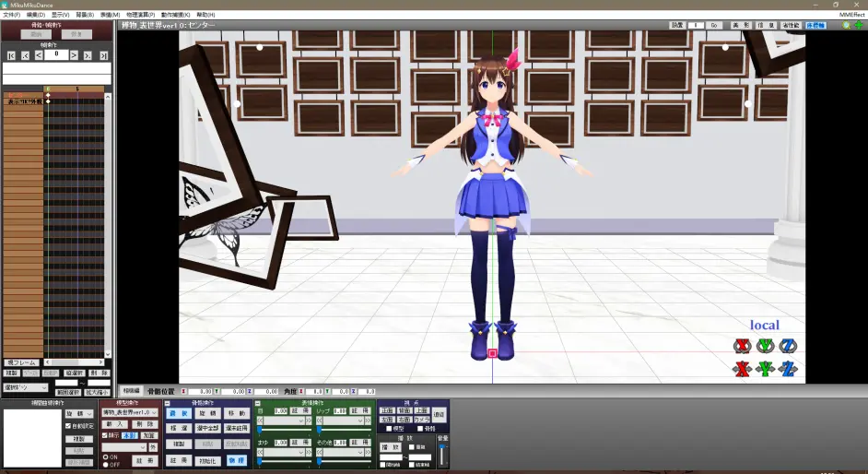Collapse the facial expression panel minus icon
The width and height of the screenshot is (868, 474).
pyautogui.click(x=257, y=403)
